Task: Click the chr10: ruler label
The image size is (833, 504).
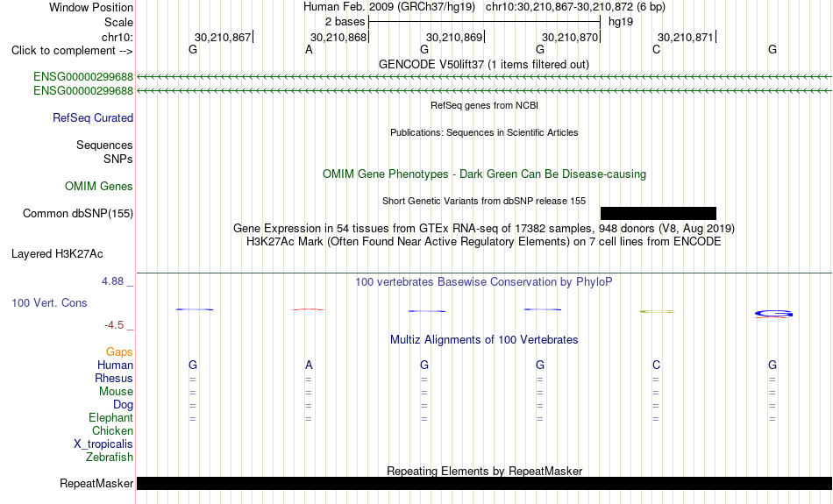Action: (x=117, y=37)
